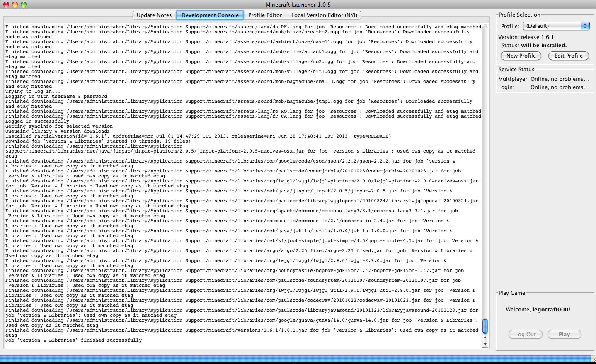
Task: Switch to the Update Notes tab
Action: (x=154, y=15)
